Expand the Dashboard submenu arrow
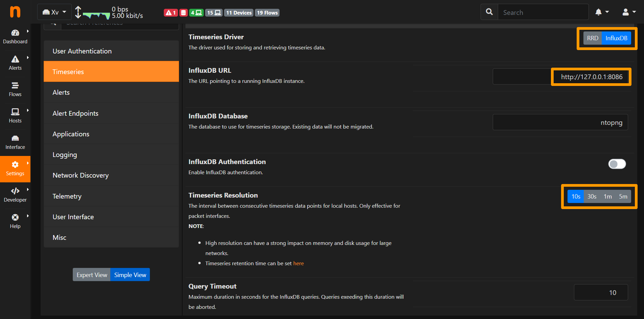 pos(28,31)
